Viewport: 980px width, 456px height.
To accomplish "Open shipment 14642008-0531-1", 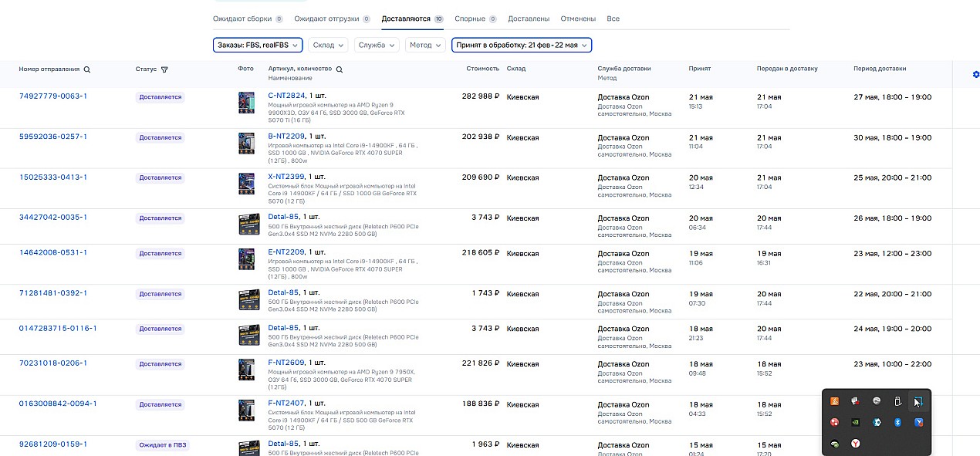I will tap(53, 252).
